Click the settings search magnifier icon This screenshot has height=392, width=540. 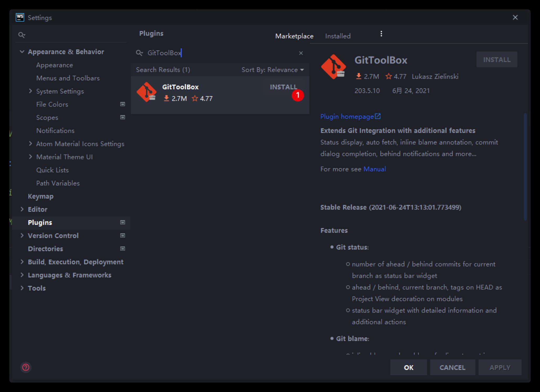(x=22, y=35)
